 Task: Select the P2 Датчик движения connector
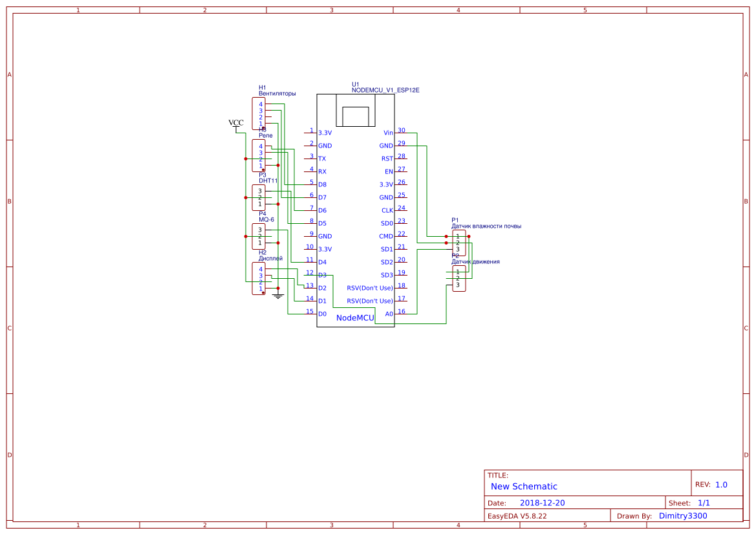(x=459, y=278)
